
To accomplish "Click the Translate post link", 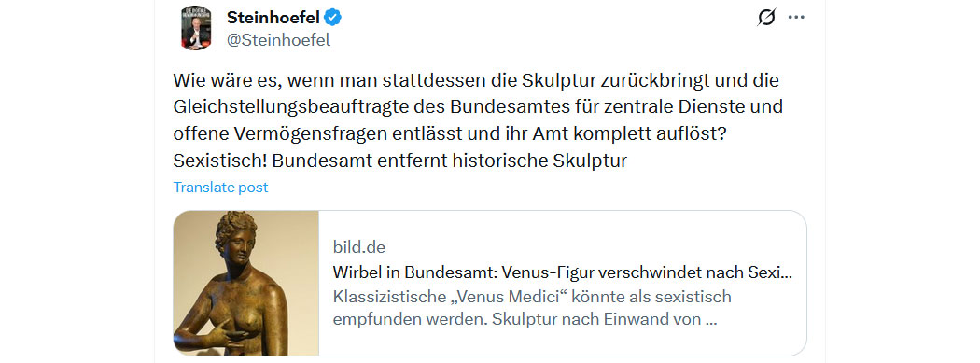I will click(220, 187).
